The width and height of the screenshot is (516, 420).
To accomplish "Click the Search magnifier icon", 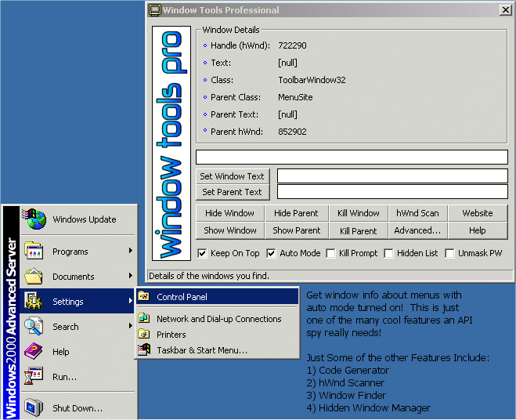I will (34, 327).
